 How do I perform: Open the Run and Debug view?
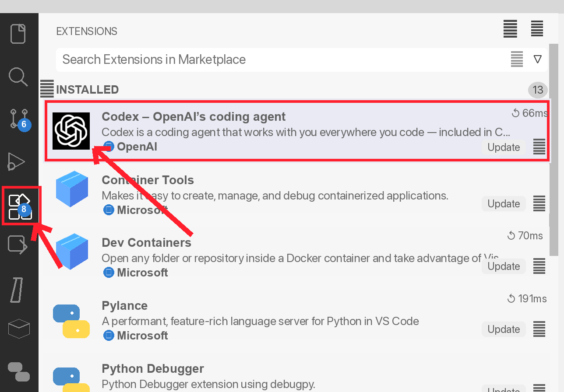[x=17, y=161]
